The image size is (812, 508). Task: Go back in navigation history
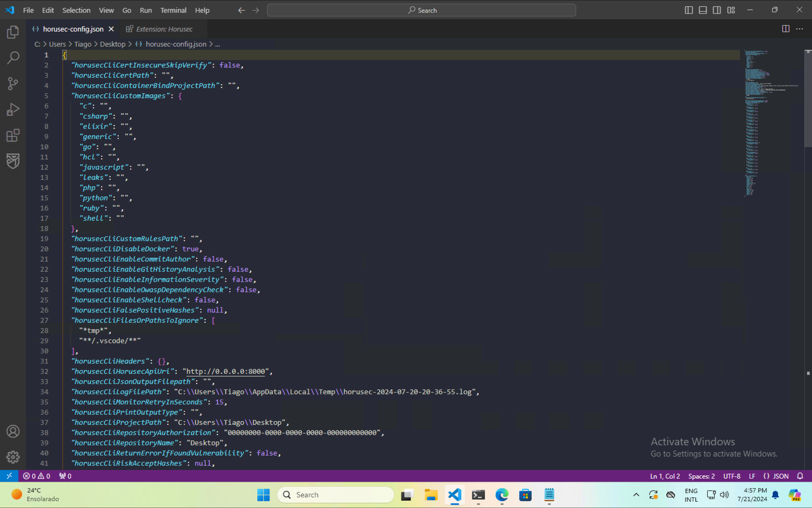point(242,10)
